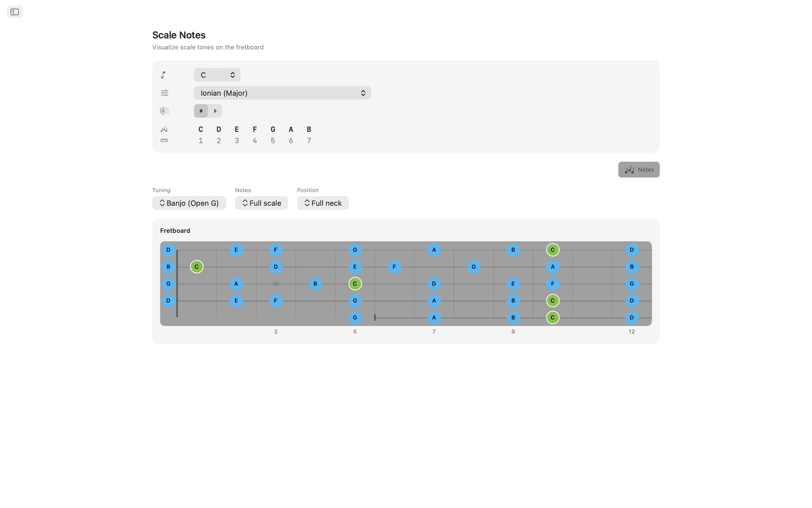The width and height of the screenshot is (812, 508).
Task: Click scale note C above degree 1
Action: point(201,129)
